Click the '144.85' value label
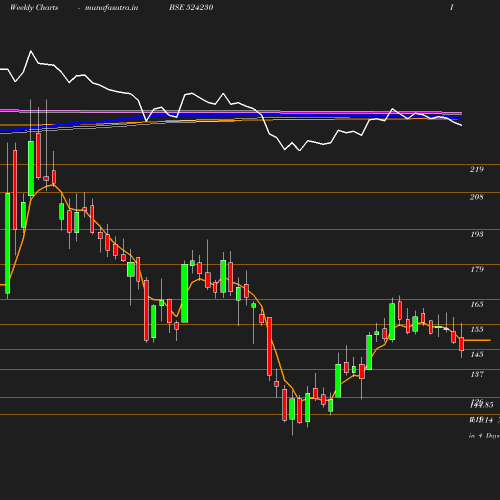Viewport: 500px width, 500px height. click(x=482, y=405)
